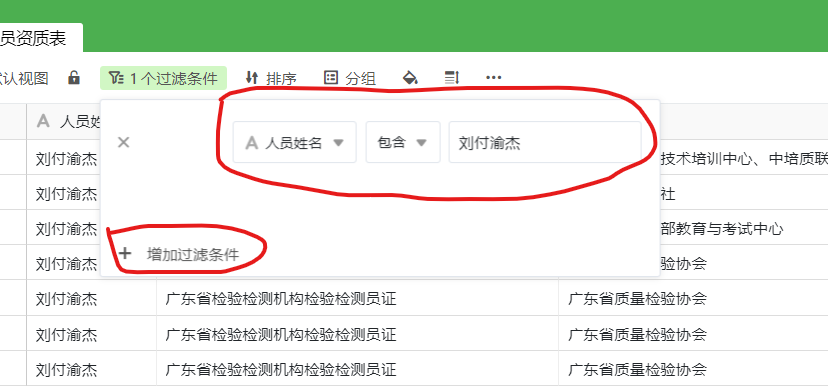
Task: Click the cell containing 部教育与考试中心
Action: [x=744, y=229]
